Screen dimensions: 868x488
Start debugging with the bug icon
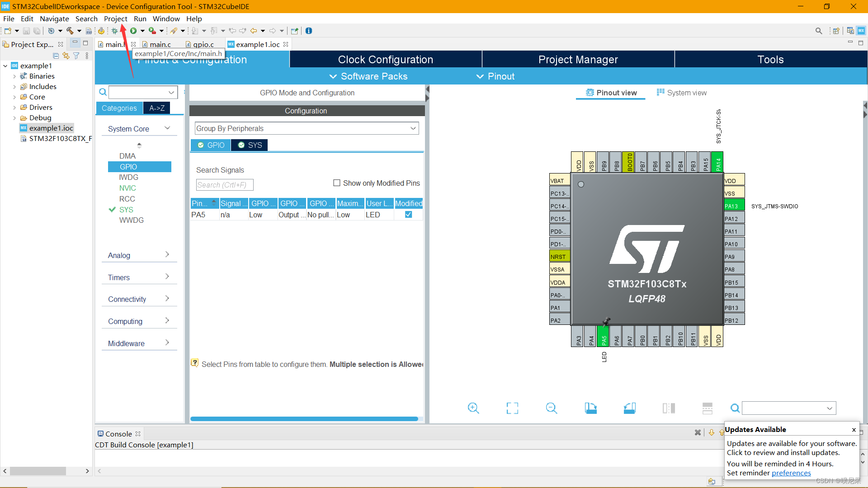[x=115, y=31]
